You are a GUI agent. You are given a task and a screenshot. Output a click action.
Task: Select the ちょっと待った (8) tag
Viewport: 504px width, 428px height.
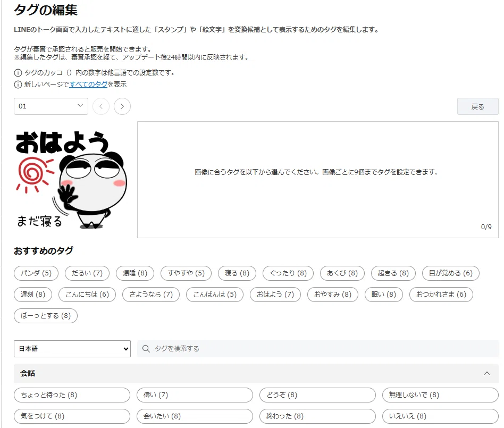[x=72, y=395]
